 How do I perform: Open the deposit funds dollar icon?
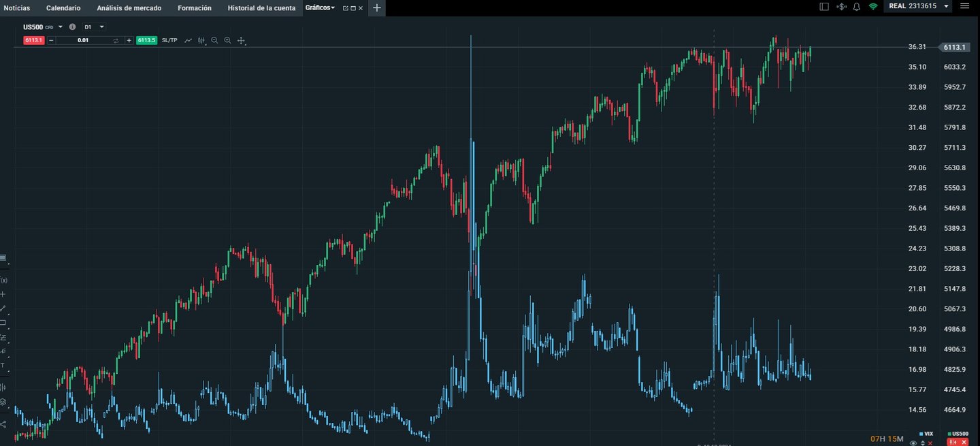(841, 6)
